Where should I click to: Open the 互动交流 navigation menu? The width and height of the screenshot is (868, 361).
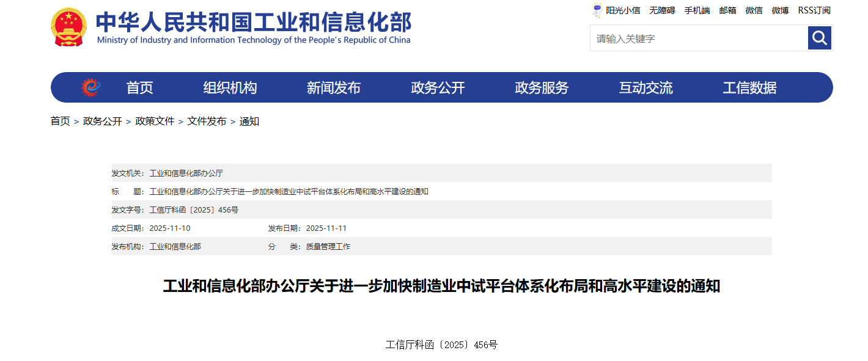coord(645,87)
